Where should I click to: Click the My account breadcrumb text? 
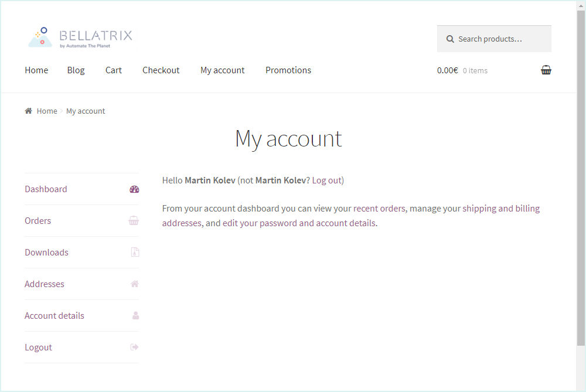(x=86, y=111)
